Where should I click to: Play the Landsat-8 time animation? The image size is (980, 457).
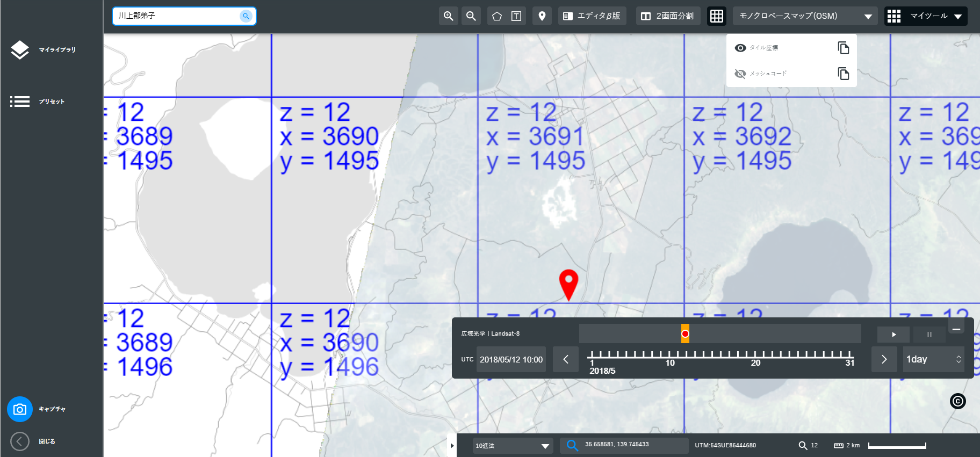click(x=893, y=335)
